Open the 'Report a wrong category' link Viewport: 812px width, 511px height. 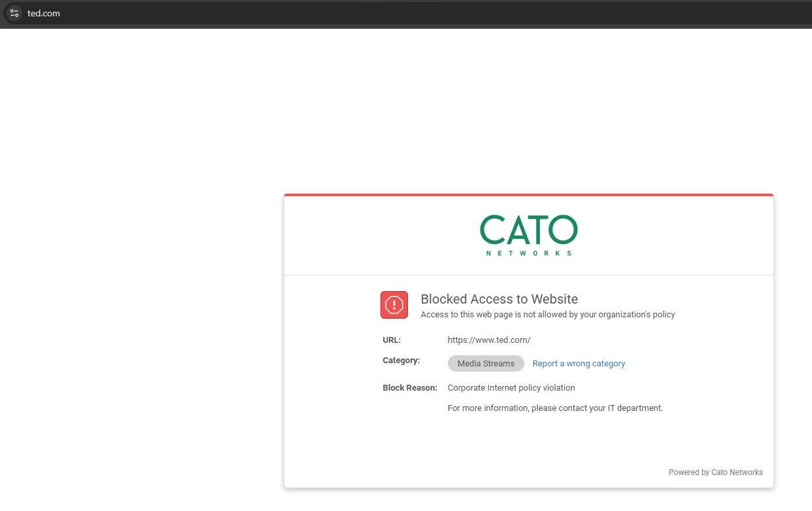579,364
